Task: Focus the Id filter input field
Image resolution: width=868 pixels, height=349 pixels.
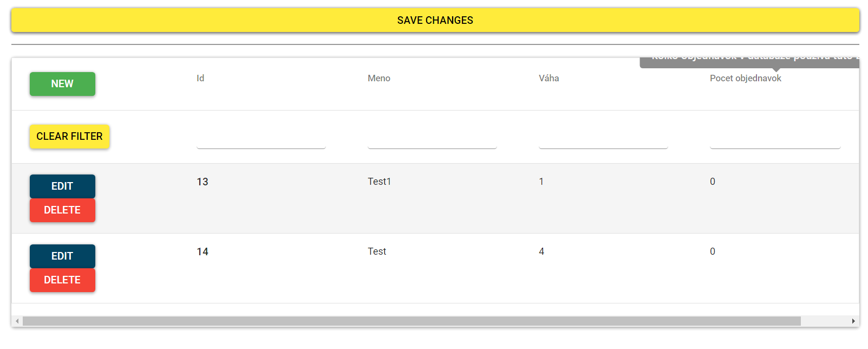Action: 261,138
